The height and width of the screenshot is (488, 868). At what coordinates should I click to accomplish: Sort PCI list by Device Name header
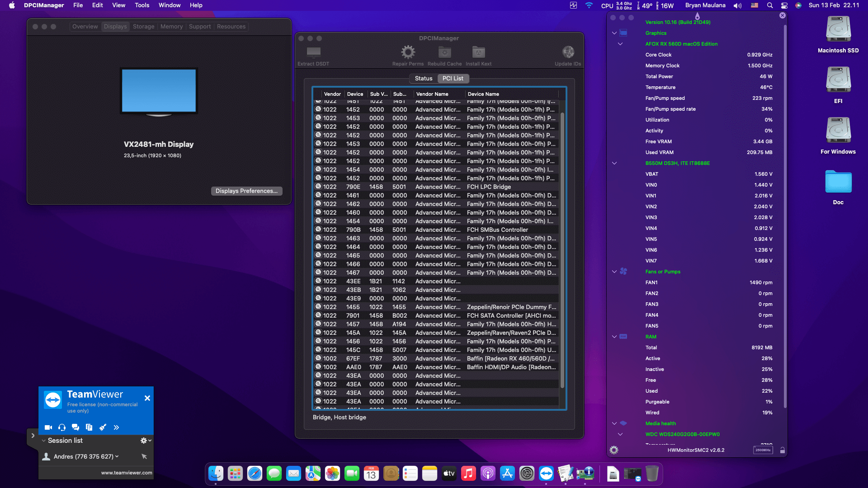tap(512, 94)
